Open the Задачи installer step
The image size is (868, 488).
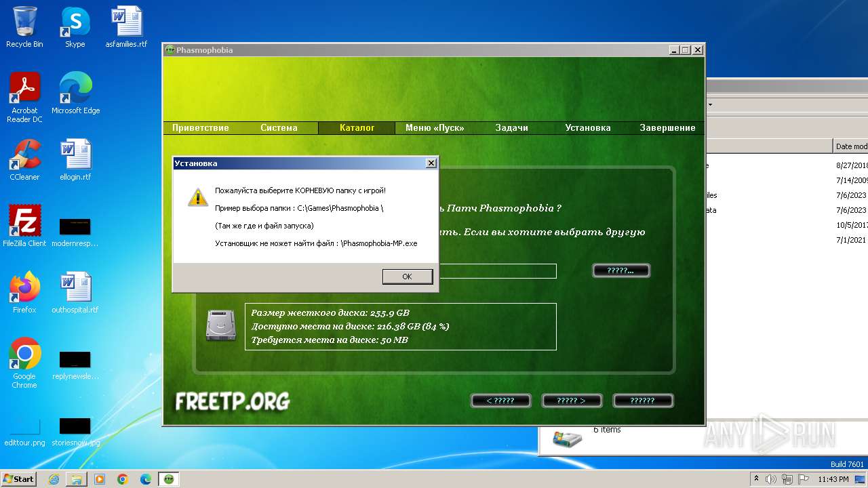click(x=511, y=127)
